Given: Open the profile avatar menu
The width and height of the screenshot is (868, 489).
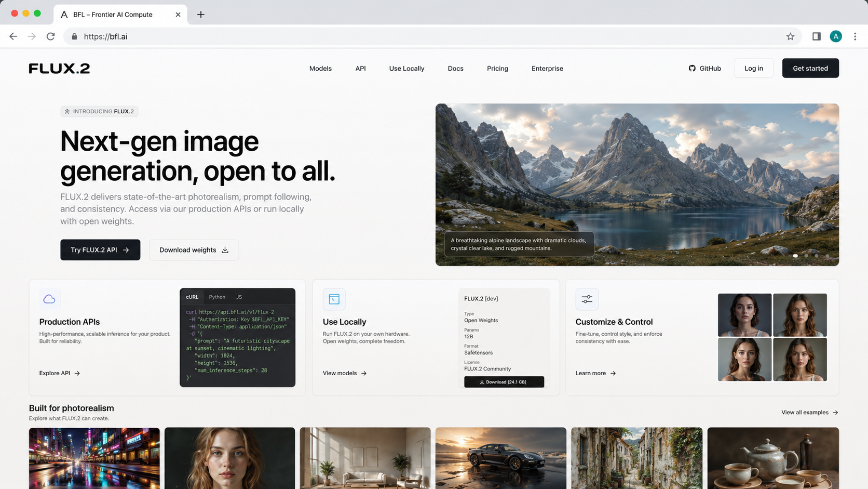Looking at the screenshot, I should coord(836,36).
